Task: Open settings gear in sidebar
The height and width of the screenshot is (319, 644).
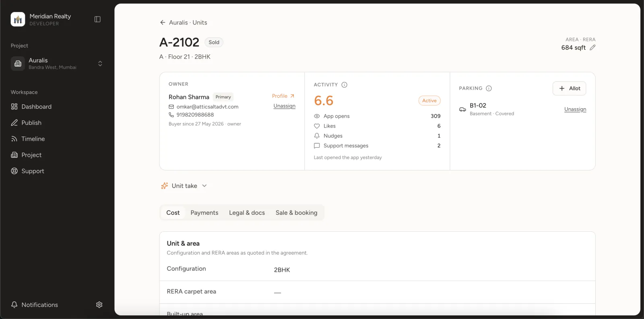Action: tap(99, 305)
